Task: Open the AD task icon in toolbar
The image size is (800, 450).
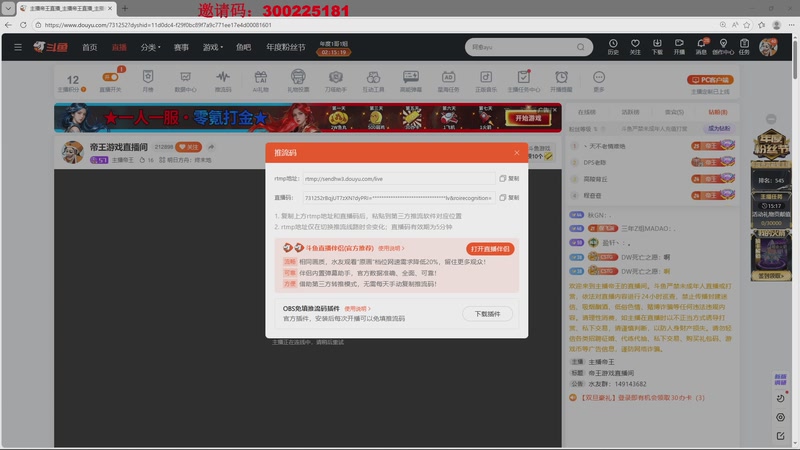Action: [x=448, y=81]
